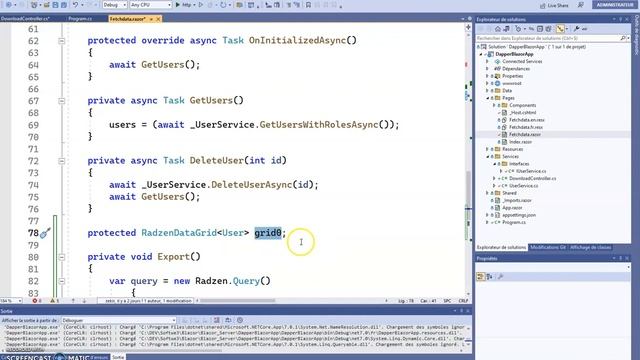Click the Save All icon
This screenshot has height=360, width=640.
click(64, 5)
